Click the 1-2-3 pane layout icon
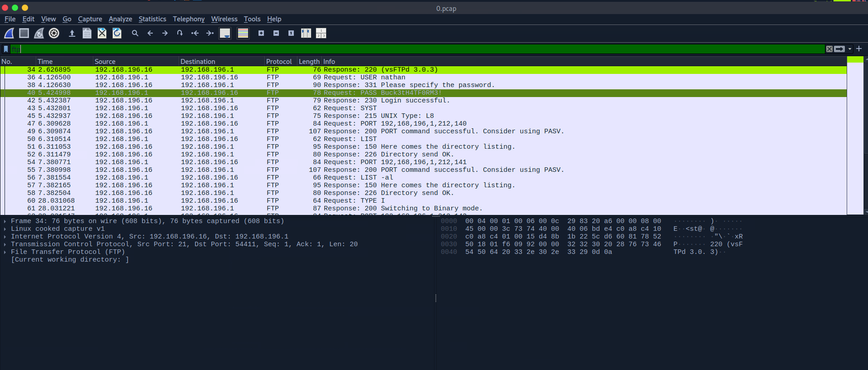The height and width of the screenshot is (370, 868). pyautogui.click(x=321, y=33)
